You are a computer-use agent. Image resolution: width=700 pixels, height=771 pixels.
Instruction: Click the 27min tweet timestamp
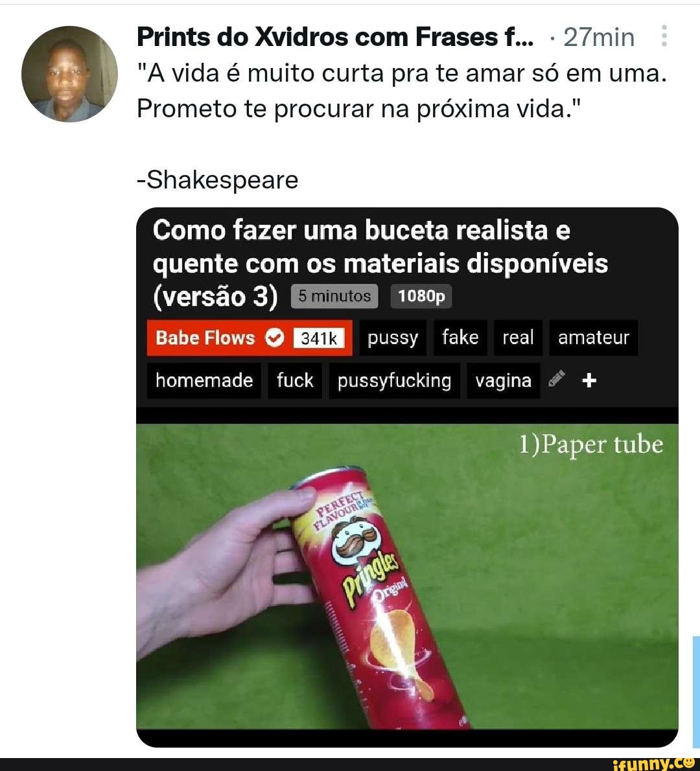click(x=599, y=38)
